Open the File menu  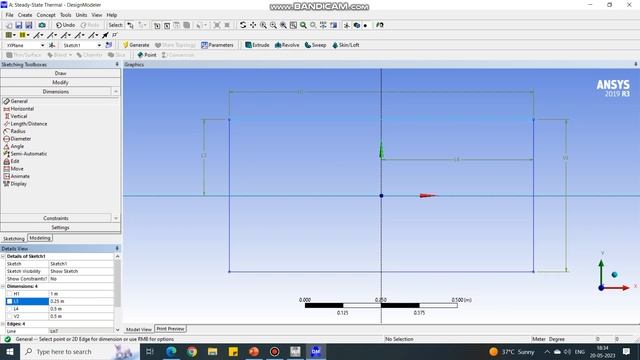(9, 15)
